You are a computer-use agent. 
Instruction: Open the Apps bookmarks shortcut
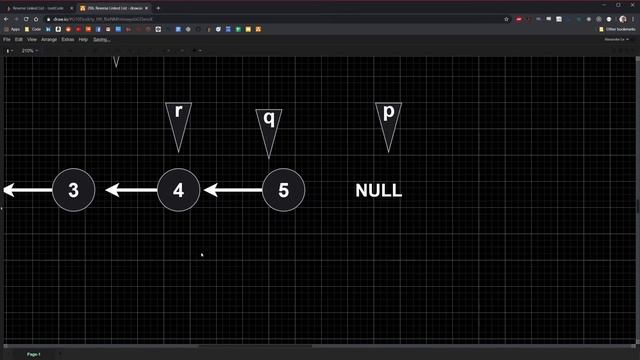click(12, 29)
